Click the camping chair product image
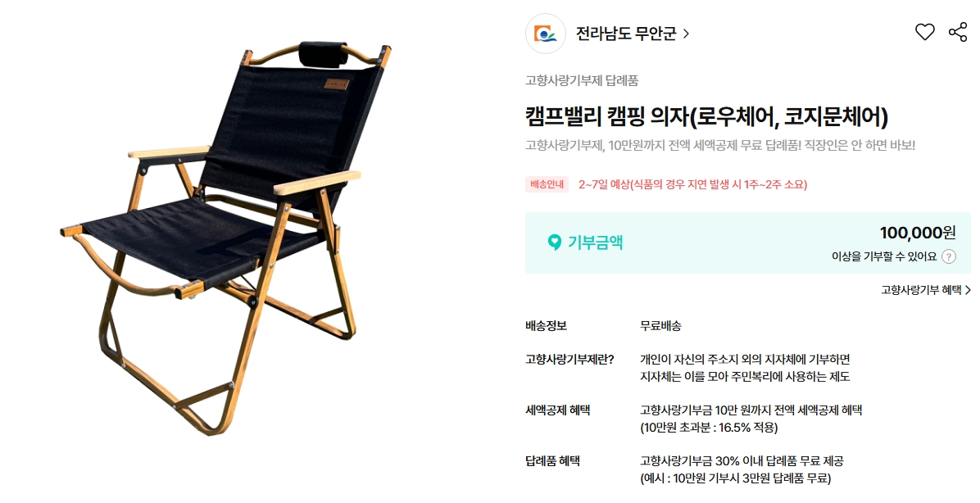 (x=228, y=238)
